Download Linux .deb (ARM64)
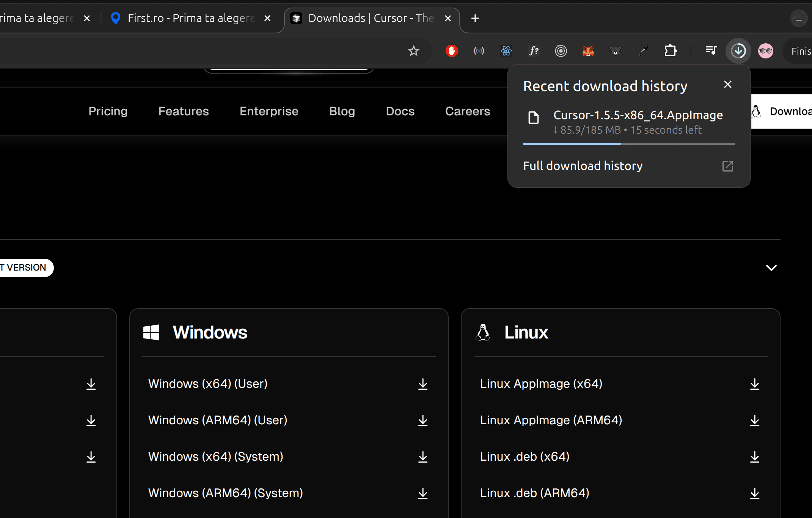This screenshot has height=518, width=812. coord(755,493)
